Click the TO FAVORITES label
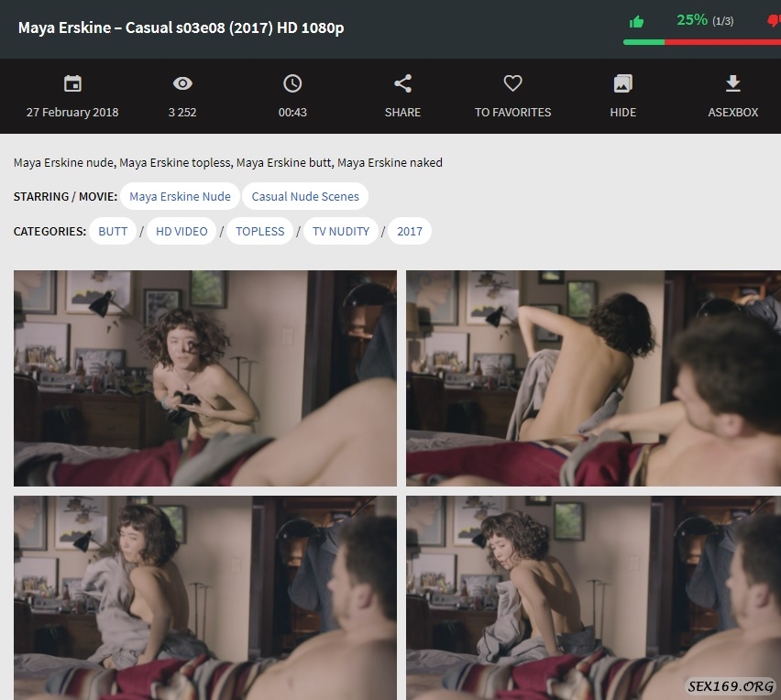The height and width of the screenshot is (700, 781). tap(512, 112)
